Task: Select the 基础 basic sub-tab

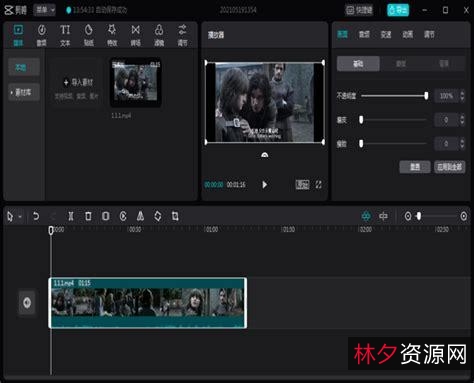Action: point(358,63)
